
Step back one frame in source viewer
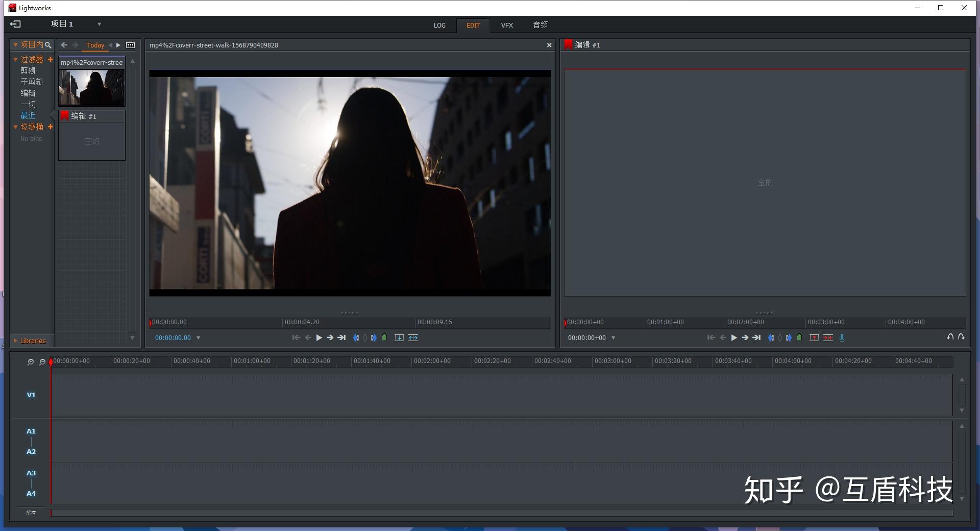coord(308,337)
